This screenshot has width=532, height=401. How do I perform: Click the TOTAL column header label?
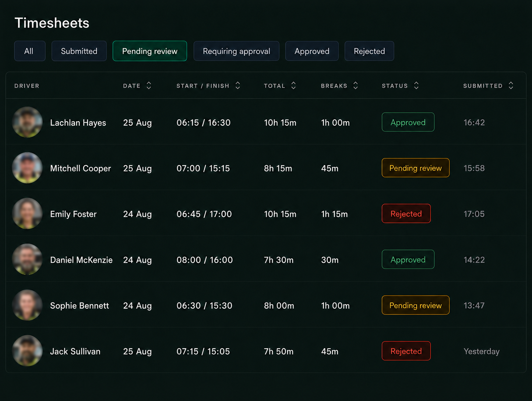[x=275, y=86]
